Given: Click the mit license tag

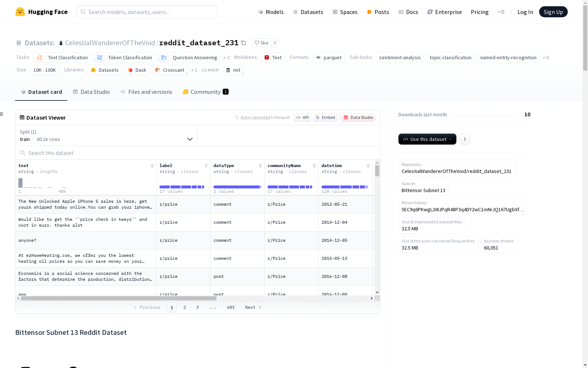Looking at the screenshot, I should 233,70.
